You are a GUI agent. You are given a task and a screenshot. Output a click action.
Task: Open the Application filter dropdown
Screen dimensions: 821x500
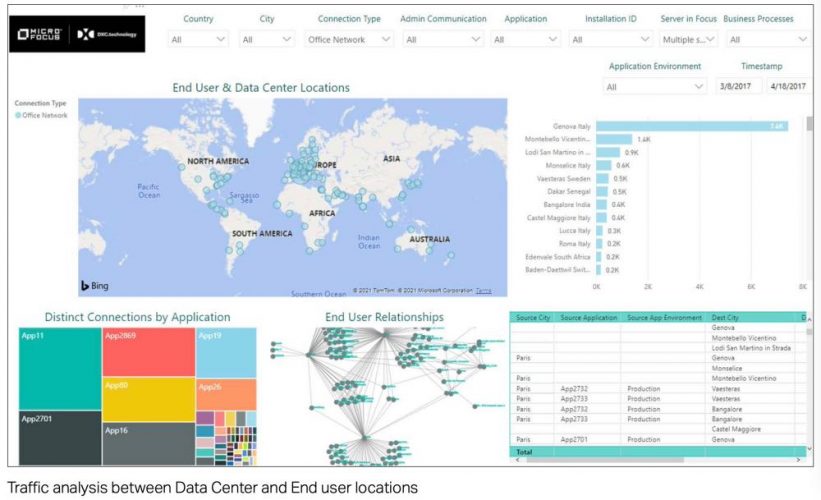click(x=525, y=39)
